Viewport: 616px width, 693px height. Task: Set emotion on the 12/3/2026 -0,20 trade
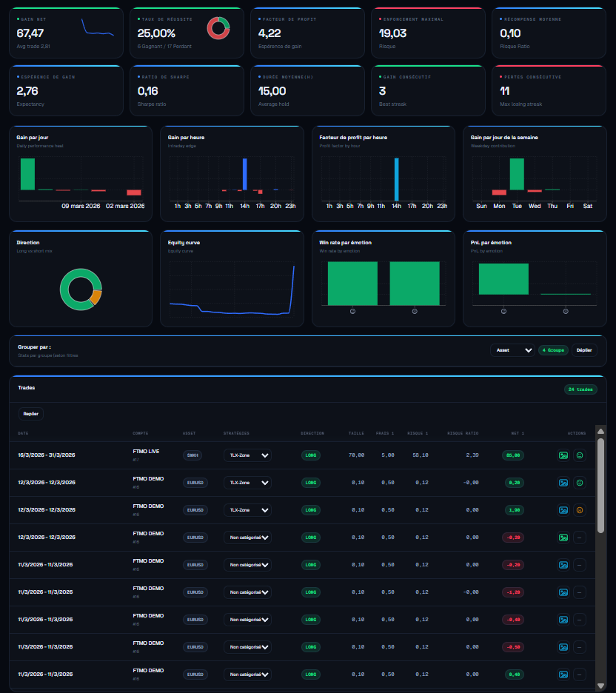pyautogui.click(x=580, y=538)
